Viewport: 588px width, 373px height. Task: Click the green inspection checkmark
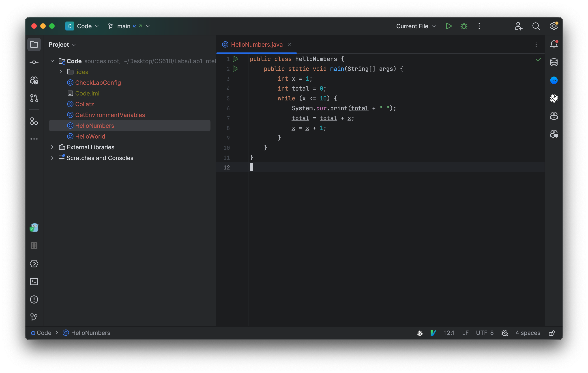(x=539, y=59)
